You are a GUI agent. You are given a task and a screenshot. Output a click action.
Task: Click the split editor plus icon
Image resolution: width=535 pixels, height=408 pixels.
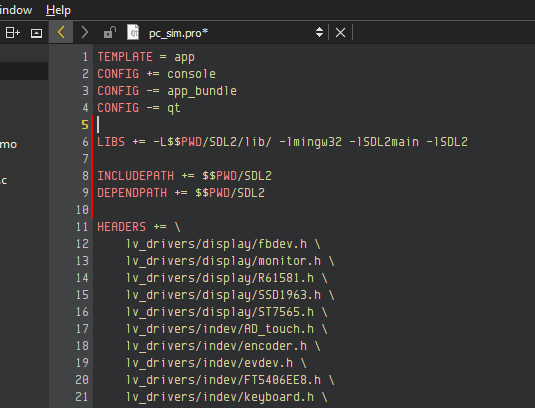13,33
